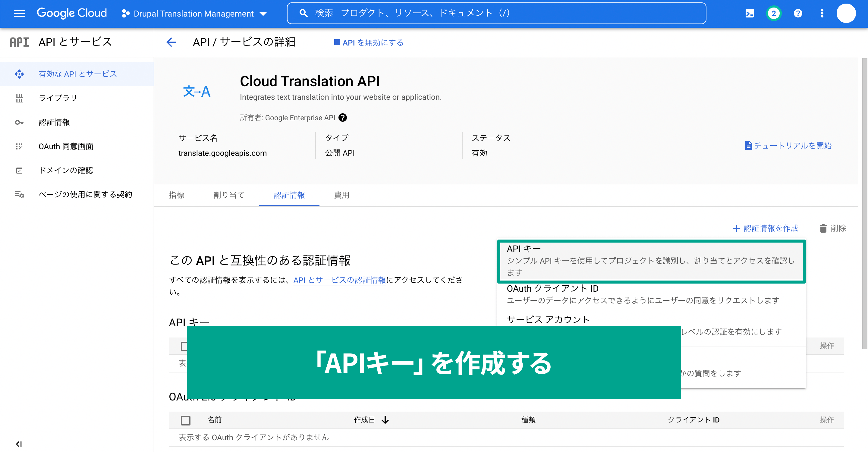The width and height of the screenshot is (868, 452).
Task: Click the Google Cloud logo
Action: pyautogui.click(x=72, y=13)
